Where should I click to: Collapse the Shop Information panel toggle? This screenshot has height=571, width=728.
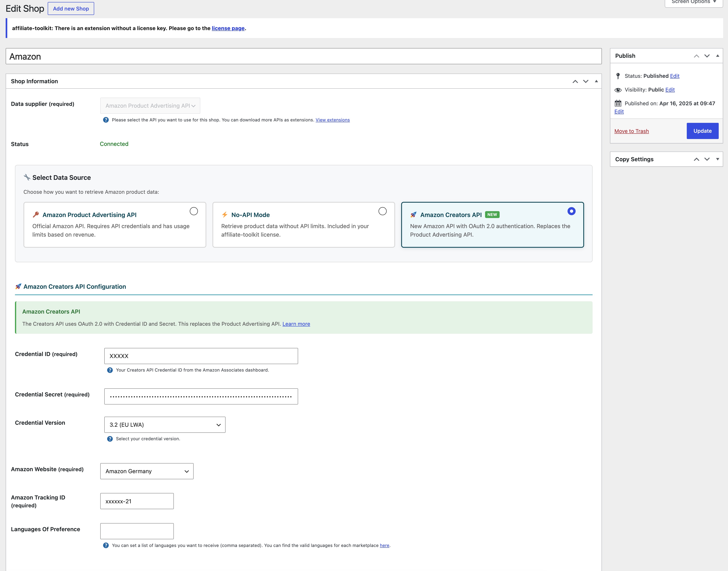(x=596, y=81)
